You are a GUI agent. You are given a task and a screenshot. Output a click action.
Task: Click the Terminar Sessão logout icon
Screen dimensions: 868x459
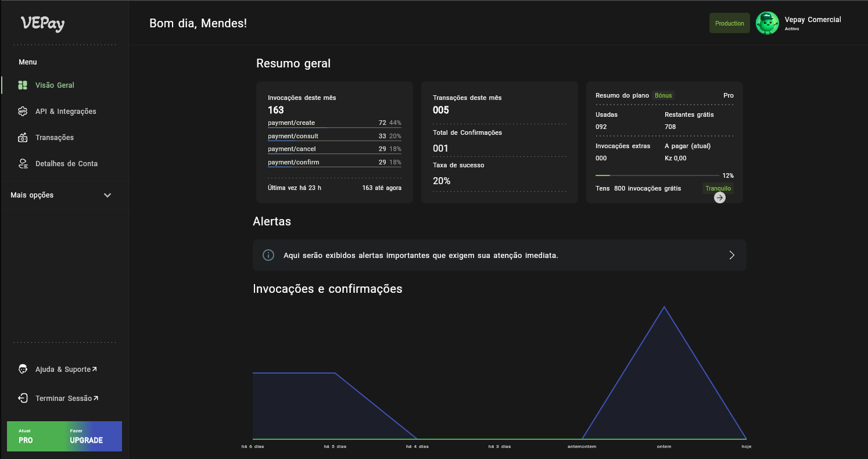(22, 398)
